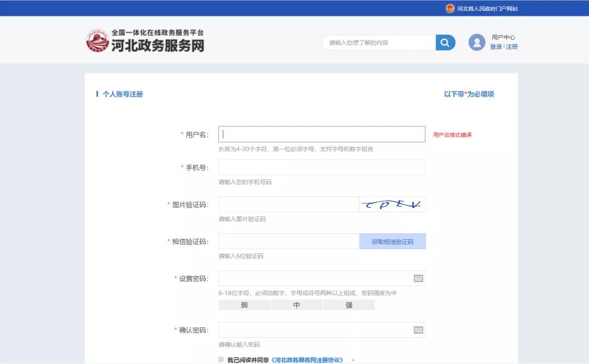The width and height of the screenshot is (589, 364).
Task: Click the magnifier search icon button
Action: coord(445,43)
